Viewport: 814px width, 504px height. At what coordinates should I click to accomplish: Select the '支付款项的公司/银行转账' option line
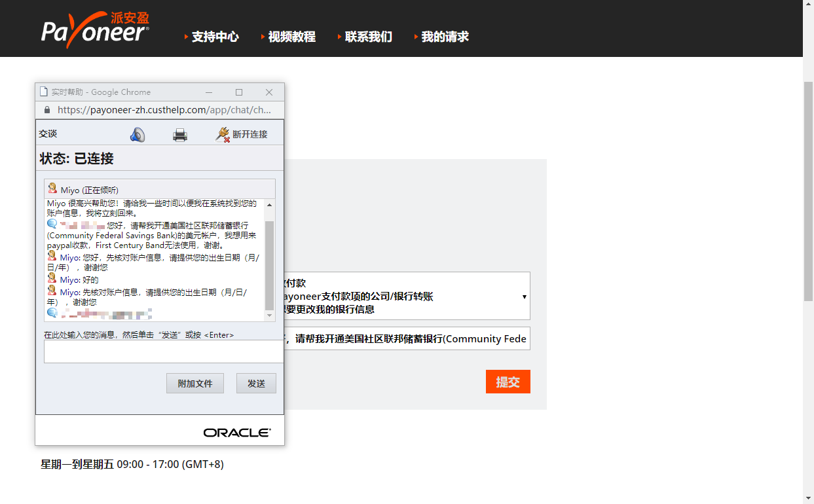click(358, 297)
